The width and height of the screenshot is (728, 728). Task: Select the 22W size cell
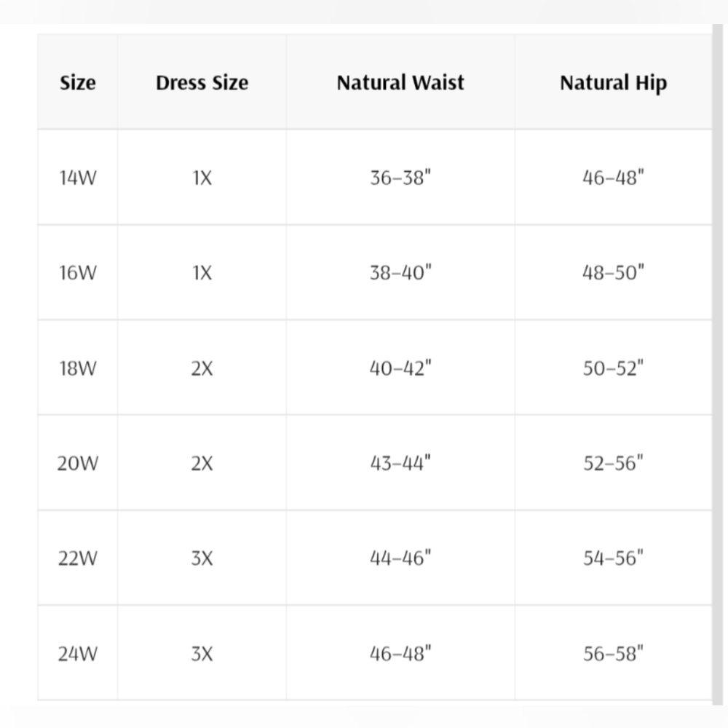pyautogui.click(x=78, y=558)
